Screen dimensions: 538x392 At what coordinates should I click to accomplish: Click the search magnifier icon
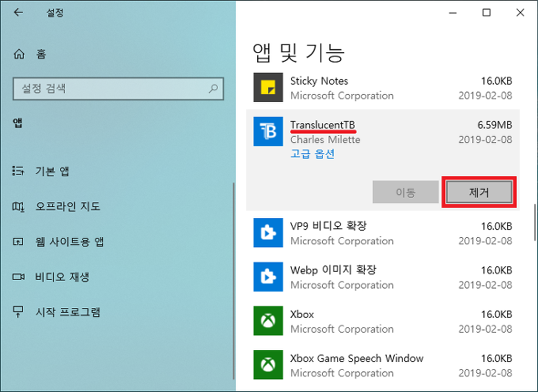click(x=213, y=89)
